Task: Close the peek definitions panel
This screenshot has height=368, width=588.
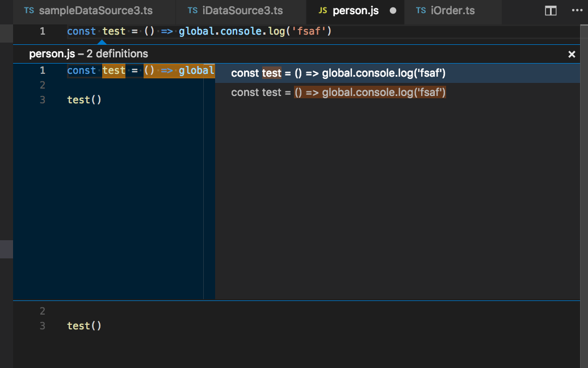Action: pyautogui.click(x=572, y=55)
